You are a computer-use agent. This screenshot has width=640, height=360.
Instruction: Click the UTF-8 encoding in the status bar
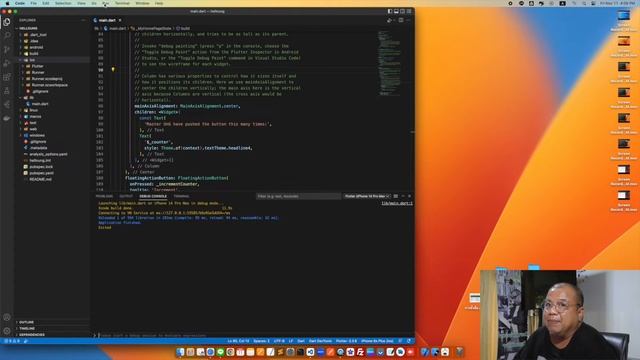click(x=279, y=341)
